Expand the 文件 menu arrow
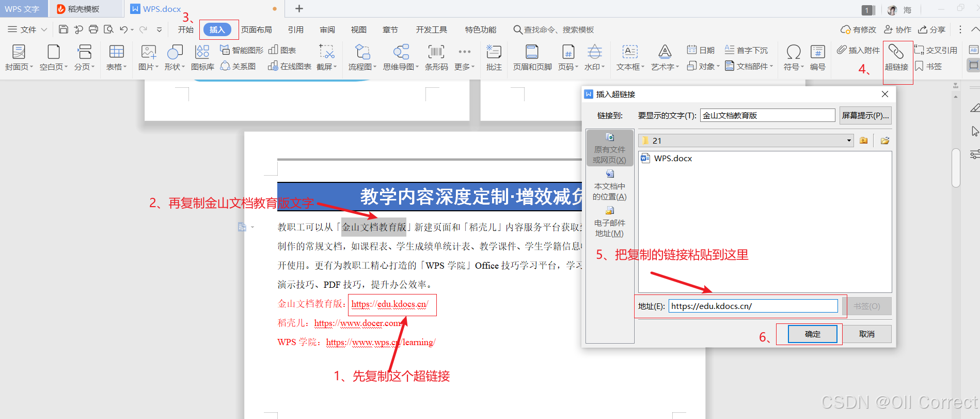980x419 pixels. pyautogui.click(x=44, y=29)
